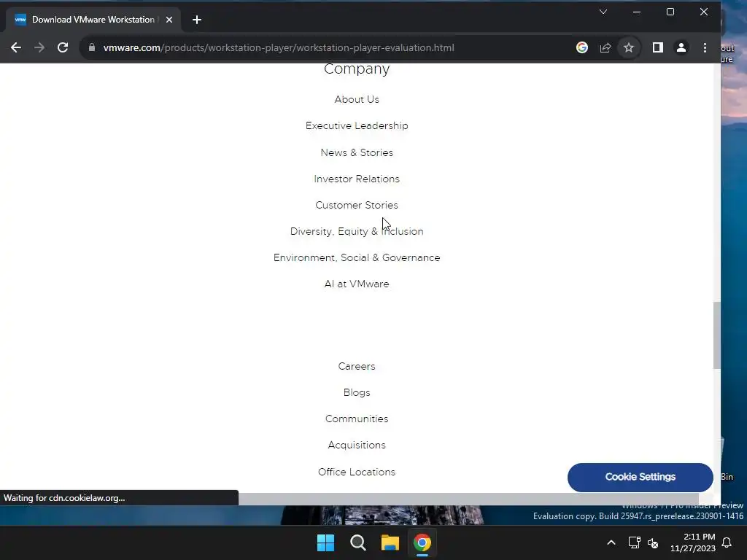
Task: Click the browser forward arrow
Action: pos(39,47)
